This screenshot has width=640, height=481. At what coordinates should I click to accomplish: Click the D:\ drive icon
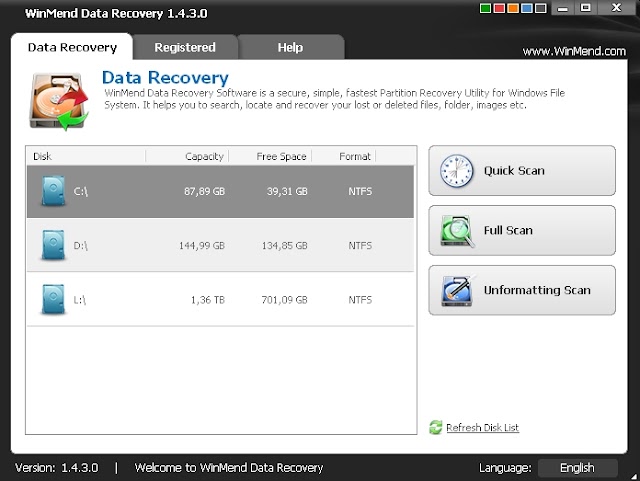[53, 245]
